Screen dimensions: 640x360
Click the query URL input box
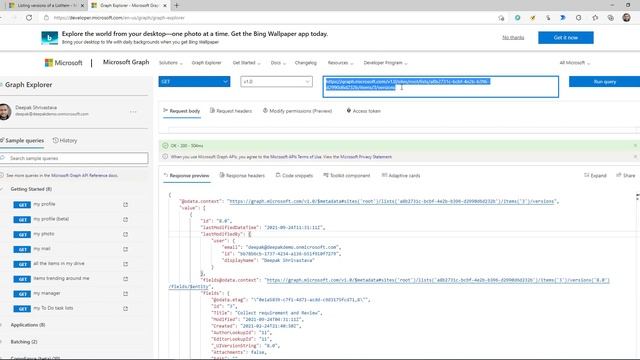pyautogui.click(x=441, y=87)
